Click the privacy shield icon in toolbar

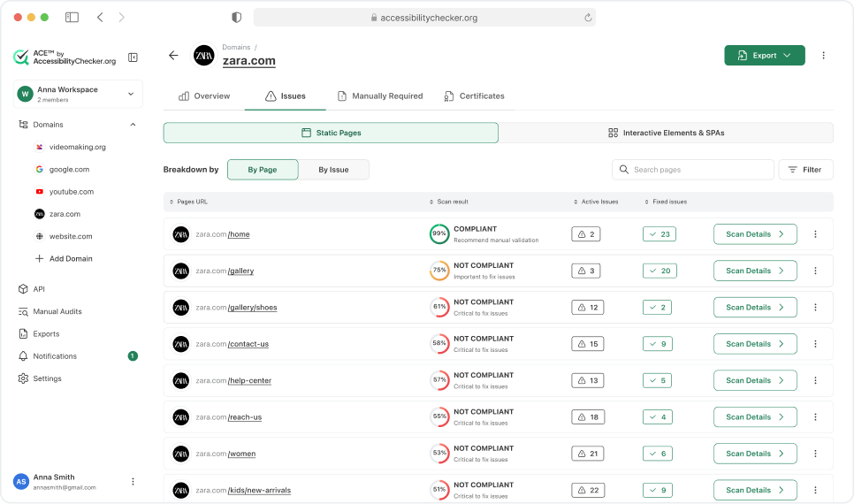coord(236,18)
